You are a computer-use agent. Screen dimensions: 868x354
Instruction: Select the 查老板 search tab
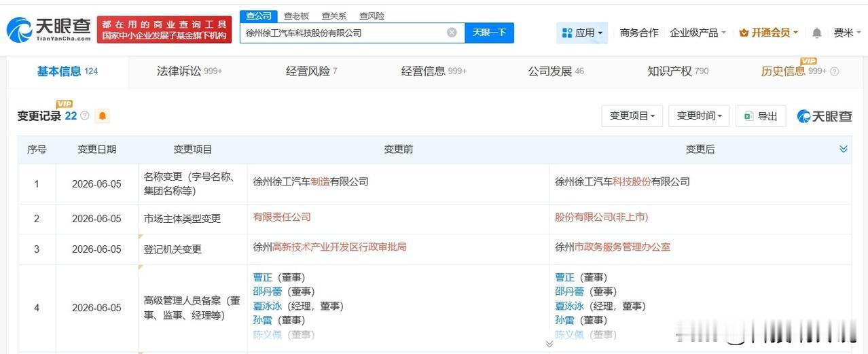296,16
